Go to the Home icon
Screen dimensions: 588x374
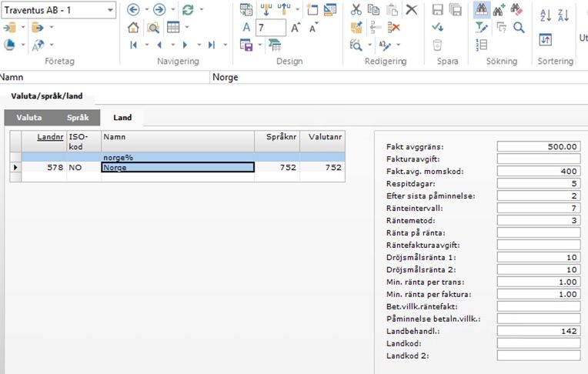pyautogui.click(x=133, y=28)
